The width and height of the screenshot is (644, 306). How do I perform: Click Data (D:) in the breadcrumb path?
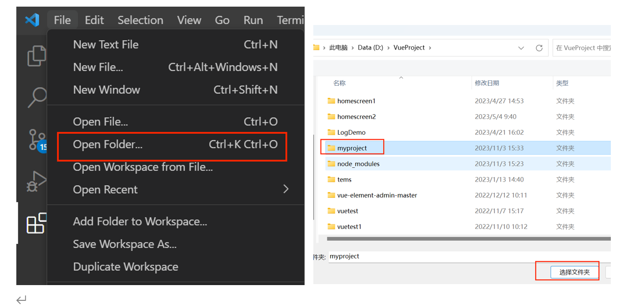[370, 47]
